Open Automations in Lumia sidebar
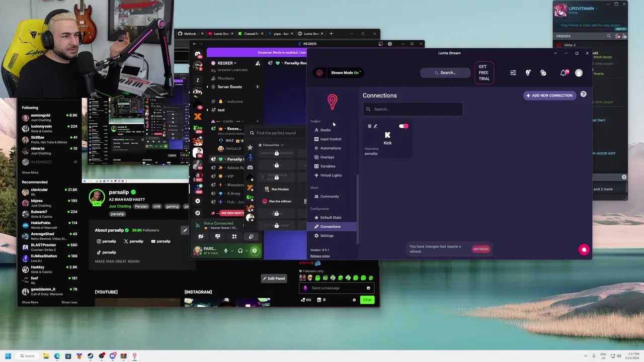The width and height of the screenshot is (644, 362). (x=332, y=148)
